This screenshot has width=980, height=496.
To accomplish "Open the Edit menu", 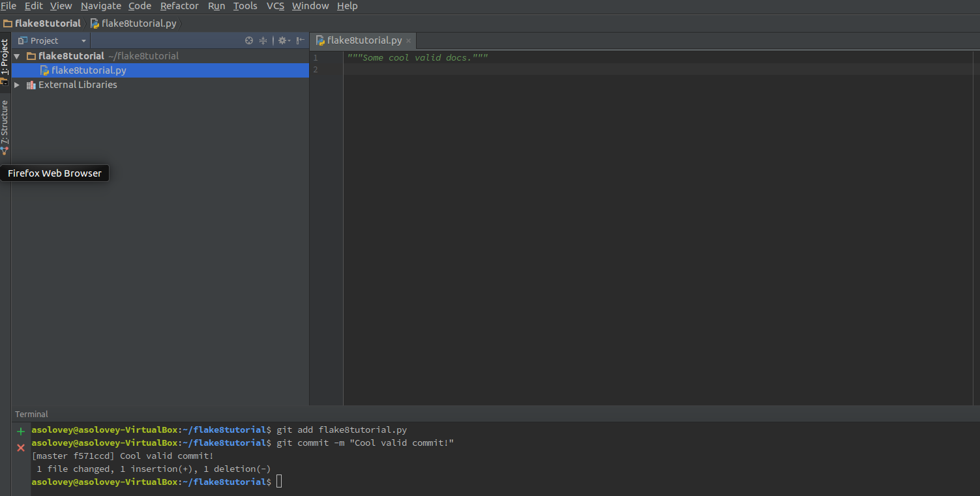I will click(33, 6).
